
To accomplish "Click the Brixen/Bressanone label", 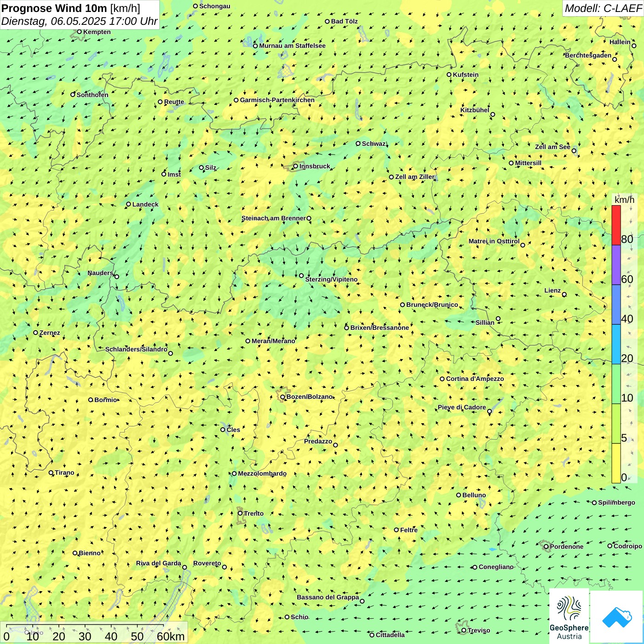I will [x=379, y=328].
